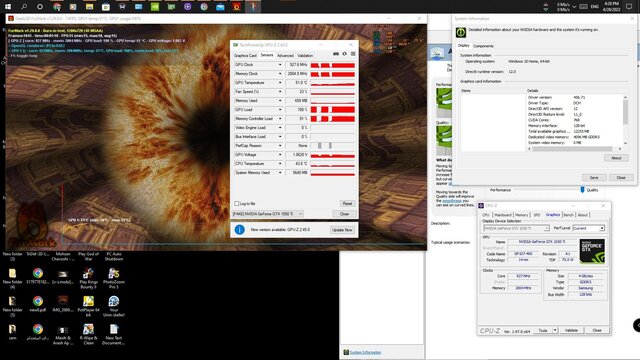Click the GPU Load history graph
This screenshot has width=640, height=360.
tap(333, 110)
